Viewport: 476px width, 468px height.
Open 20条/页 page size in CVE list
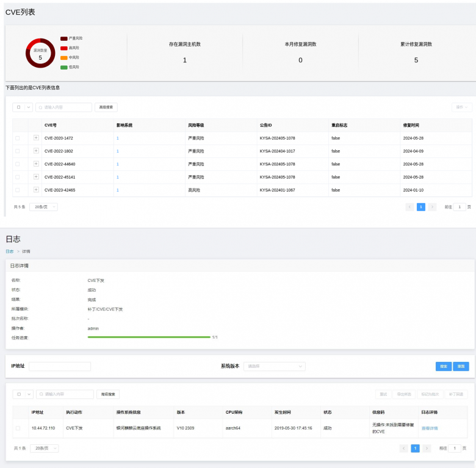pos(43,207)
